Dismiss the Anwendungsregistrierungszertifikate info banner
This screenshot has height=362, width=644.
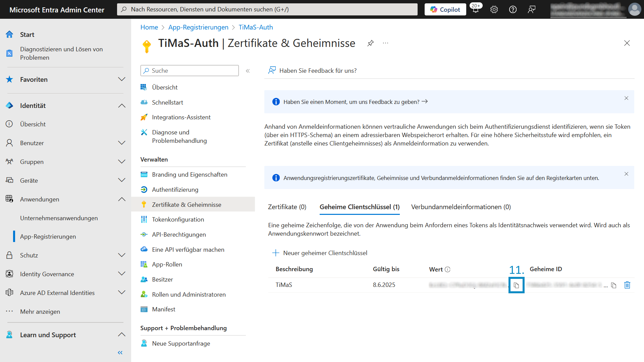tap(626, 174)
